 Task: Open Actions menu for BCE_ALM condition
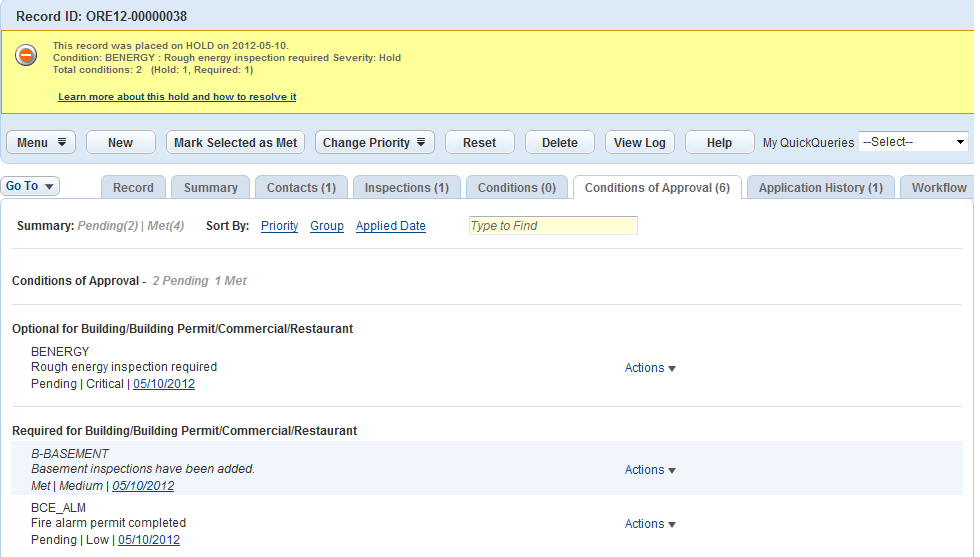pos(650,524)
